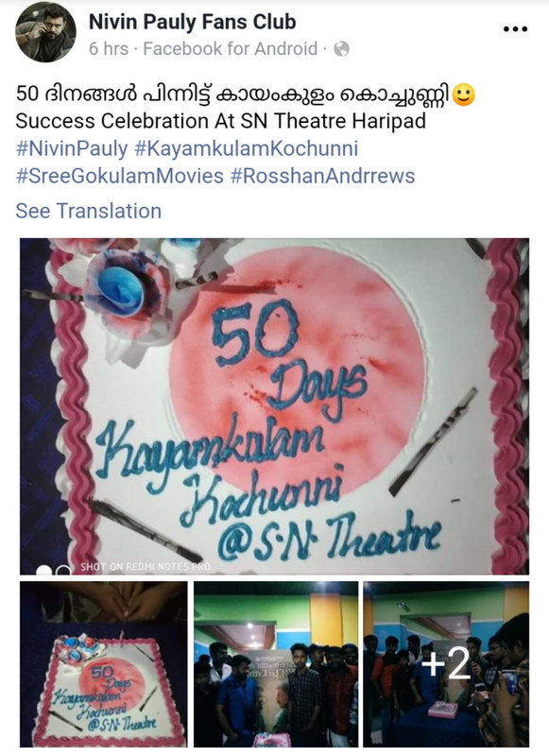This screenshot has width=549, height=756.
Task: Open the small cake thumbnail photo
Action: (x=104, y=664)
